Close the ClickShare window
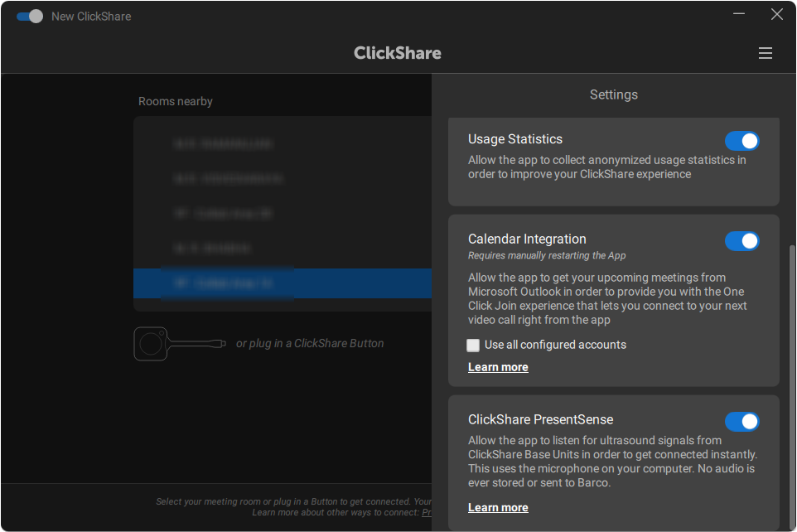Screen dimensions: 797x532 [x=776, y=15]
